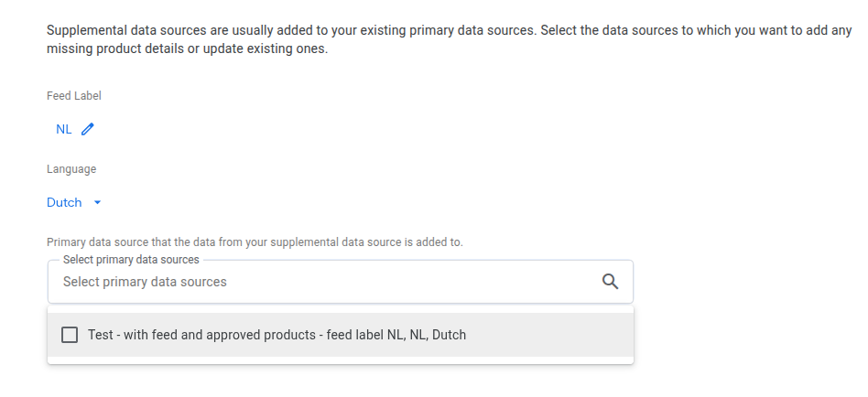This screenshot has width=868, height=397.
Task: Click the 'Select primary data sources' placeholder text
Action: [145, 282]
